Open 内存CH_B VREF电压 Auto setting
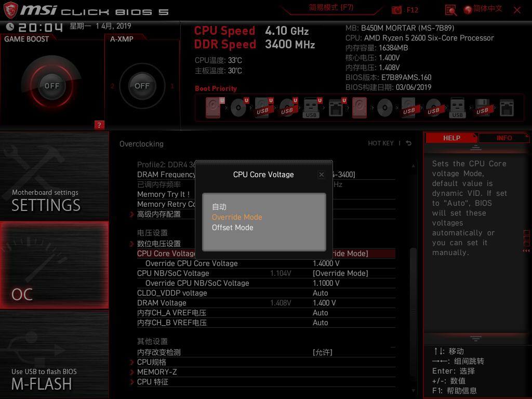 click(x=320, y=322)
